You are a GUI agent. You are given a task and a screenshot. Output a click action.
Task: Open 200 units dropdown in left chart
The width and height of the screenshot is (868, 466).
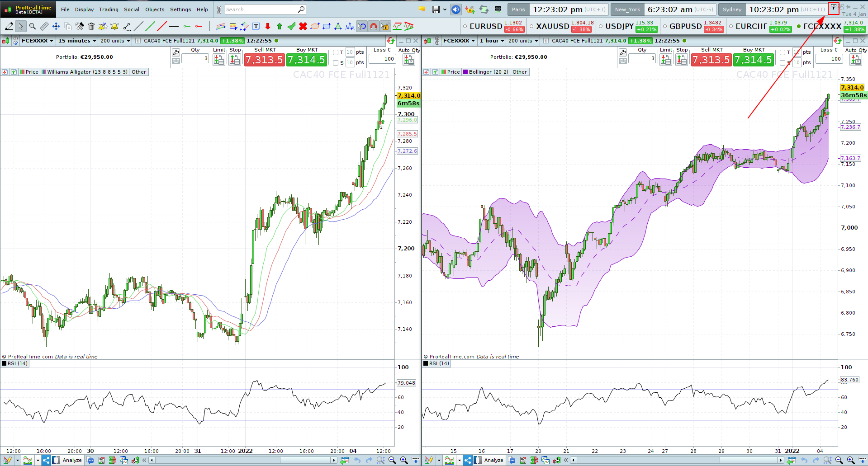tap(115, 41)
